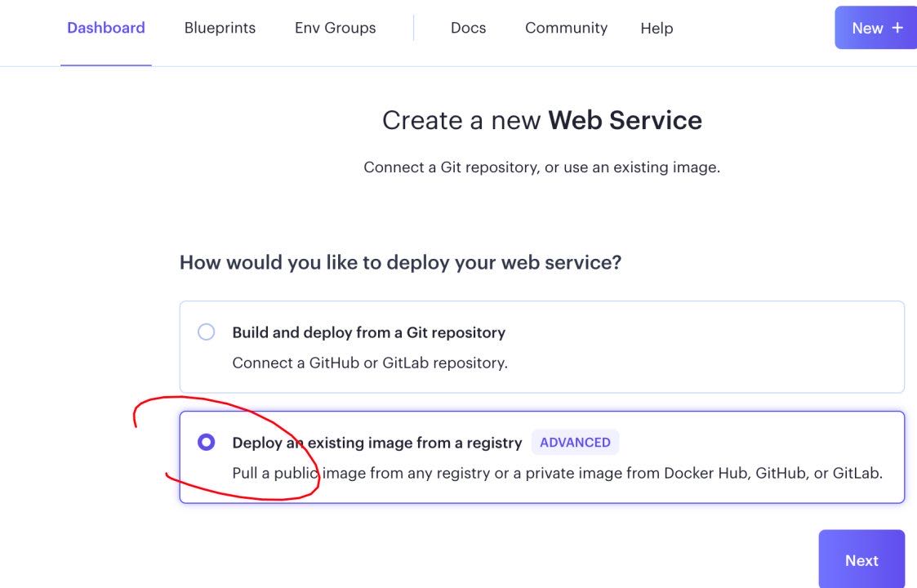Open the Docs link
Viewport: 917px width, 588px height.
tap(468, 28)
